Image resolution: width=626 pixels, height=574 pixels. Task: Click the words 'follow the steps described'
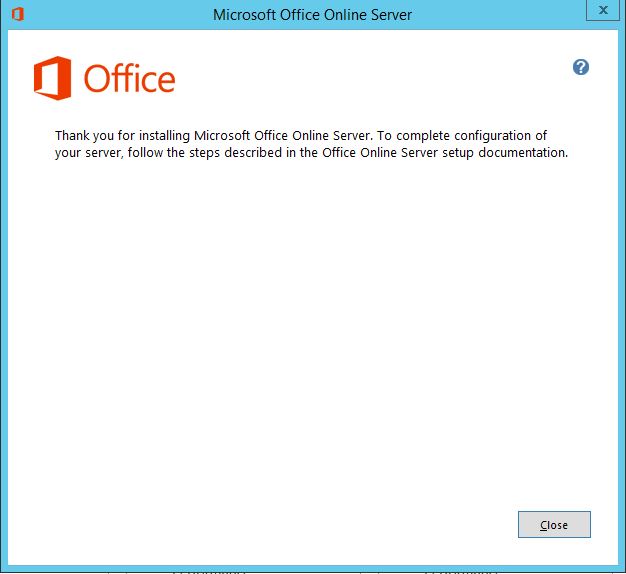click(204, 153)
